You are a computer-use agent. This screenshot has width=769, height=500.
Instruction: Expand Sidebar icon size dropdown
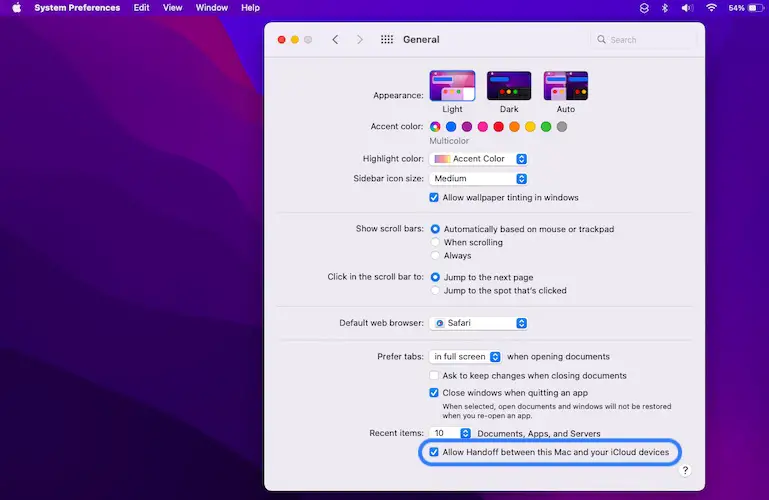point(478,179)
